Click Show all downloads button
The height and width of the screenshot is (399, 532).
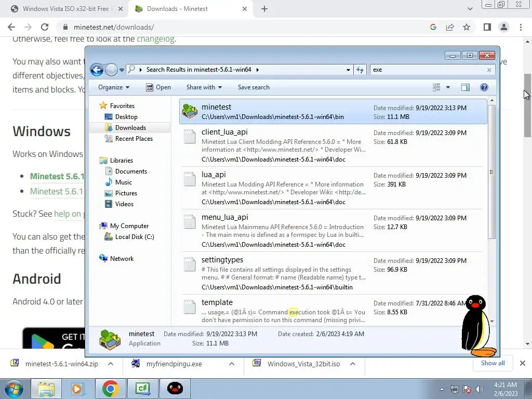[x=493, y=363]
